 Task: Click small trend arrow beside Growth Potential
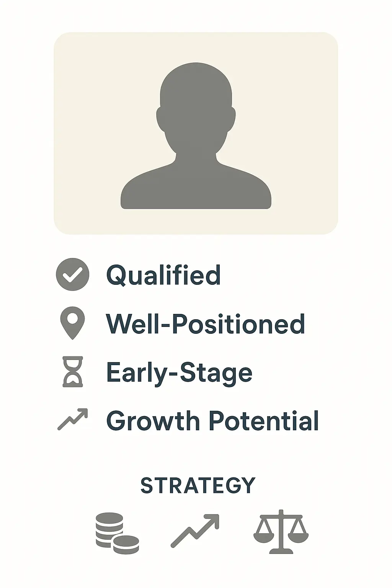[x=73, y=420]
